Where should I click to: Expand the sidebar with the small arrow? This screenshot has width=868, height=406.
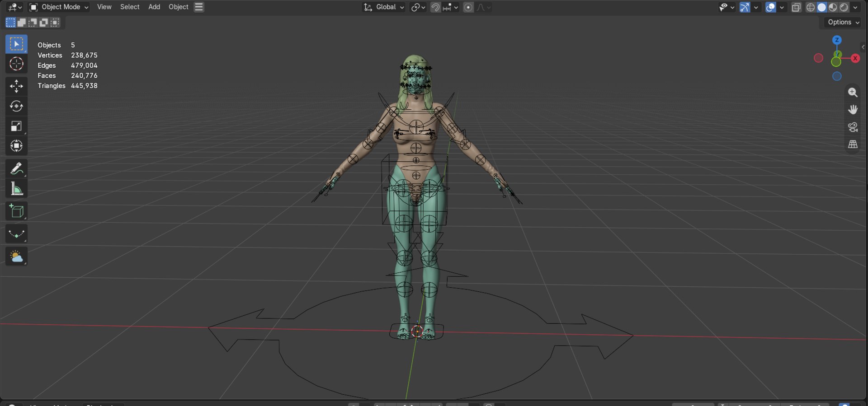pos(863,47)
